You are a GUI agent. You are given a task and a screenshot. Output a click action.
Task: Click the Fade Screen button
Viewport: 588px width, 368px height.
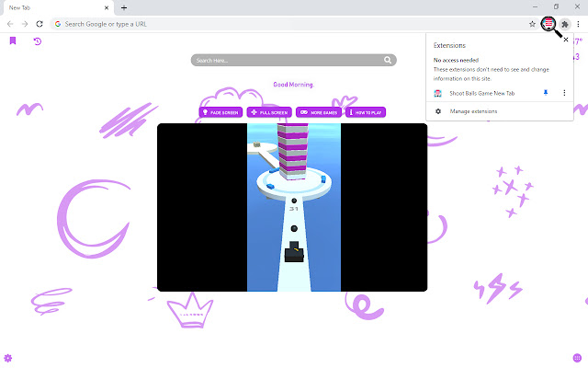coord(220,112)
